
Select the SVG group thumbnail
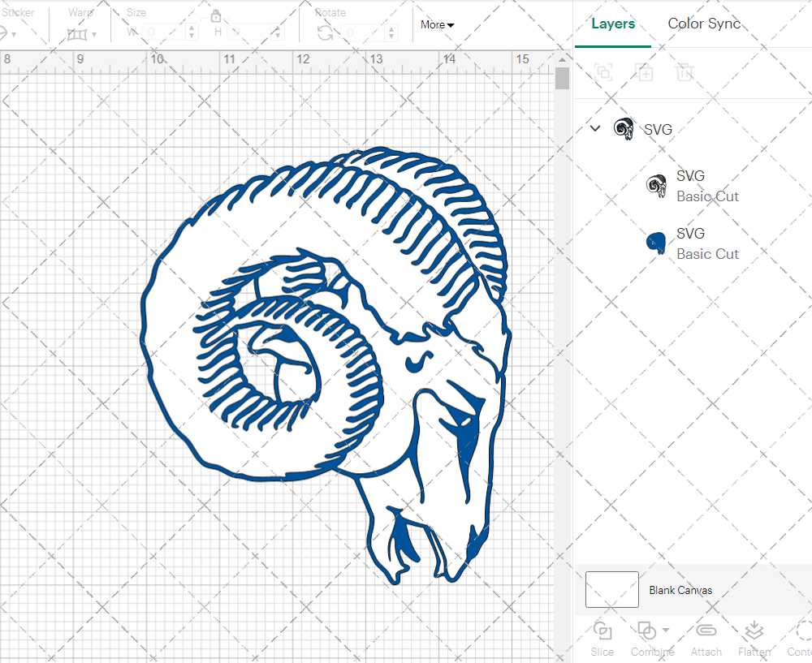coord(624,128)
